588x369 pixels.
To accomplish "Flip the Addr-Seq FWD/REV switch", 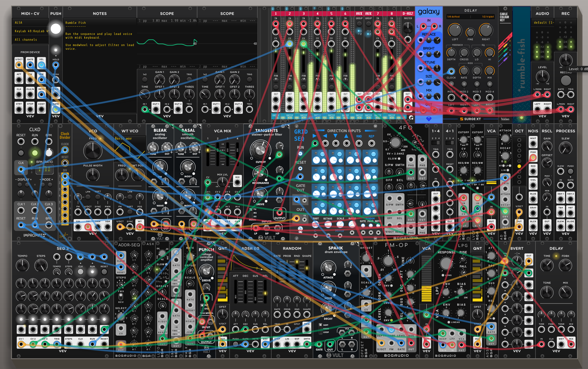I will point(121,296).
